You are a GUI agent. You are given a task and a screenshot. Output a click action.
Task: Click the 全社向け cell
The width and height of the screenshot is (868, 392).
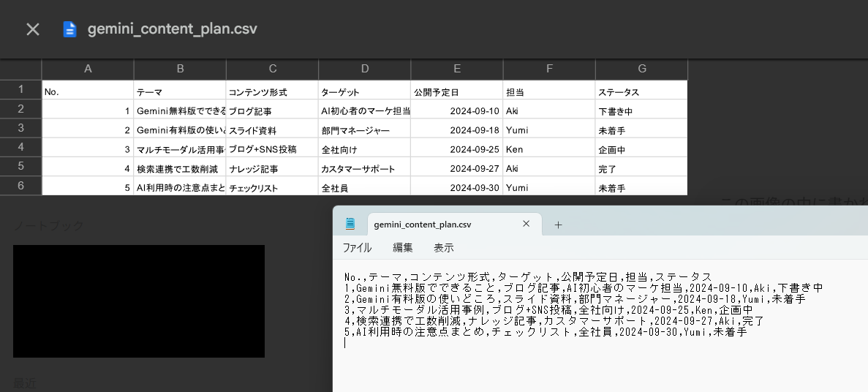(x=365, y=148)
